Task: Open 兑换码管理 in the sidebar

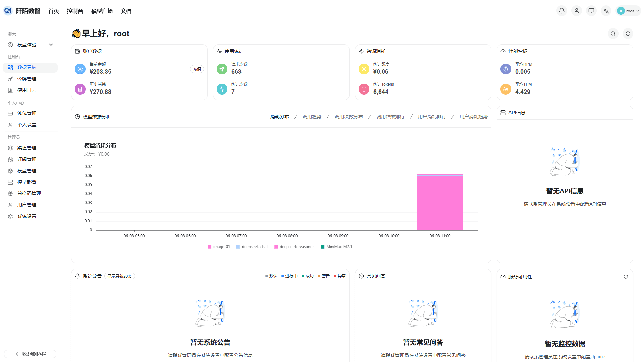Action: (x=30, y=193)
